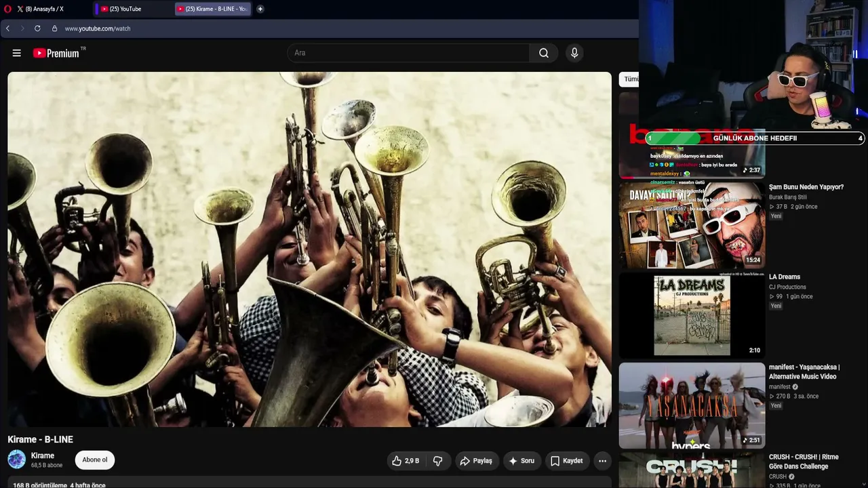Like the video with thumbs-up 2,9 B

406,461
